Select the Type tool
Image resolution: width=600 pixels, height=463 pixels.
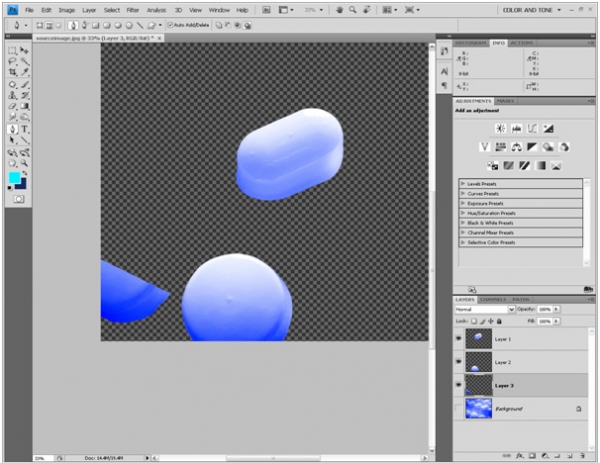pos(24,129)
